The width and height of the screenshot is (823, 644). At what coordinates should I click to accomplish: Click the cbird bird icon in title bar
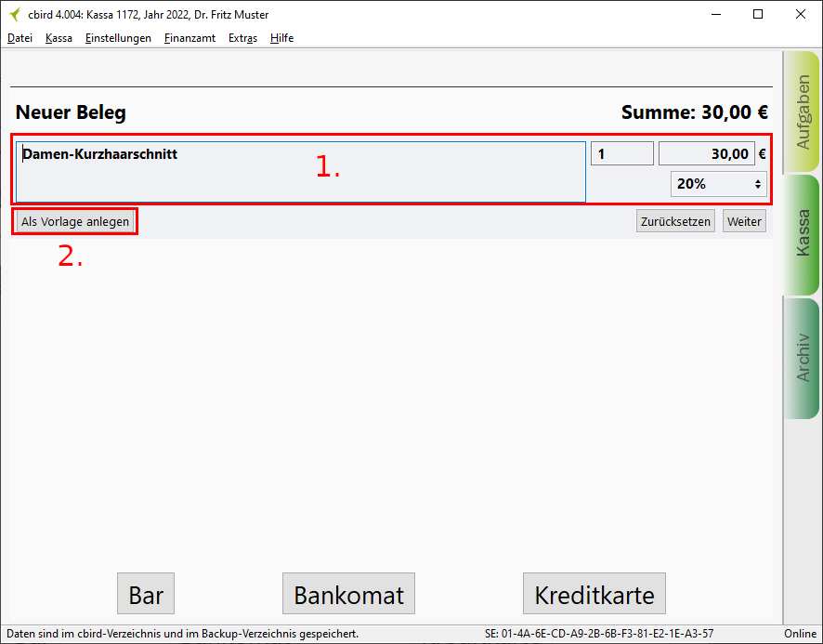coord(14,15)
